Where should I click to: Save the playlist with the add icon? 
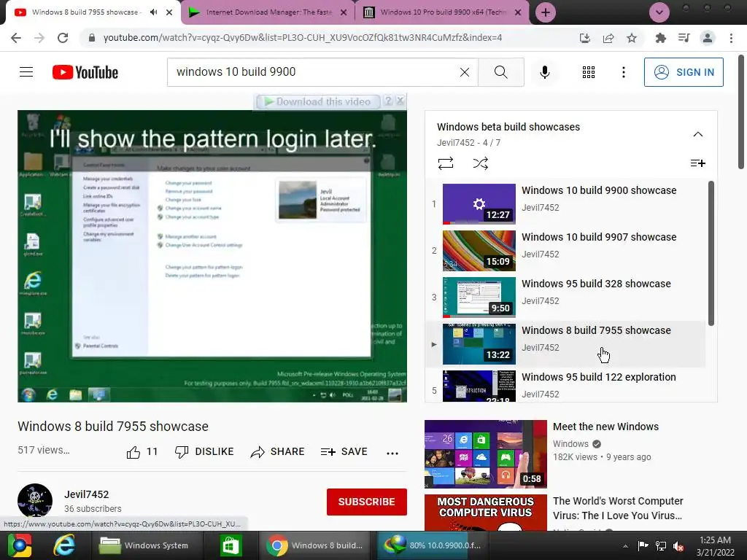[697, 163]
